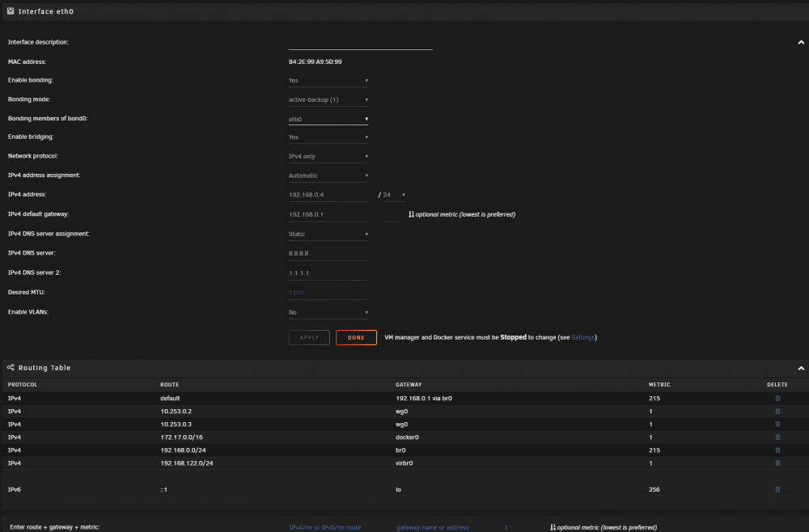Click the '10.253.0.3' route cell
The width and height of the screenshot is (809, 532).
coord(176,424)
